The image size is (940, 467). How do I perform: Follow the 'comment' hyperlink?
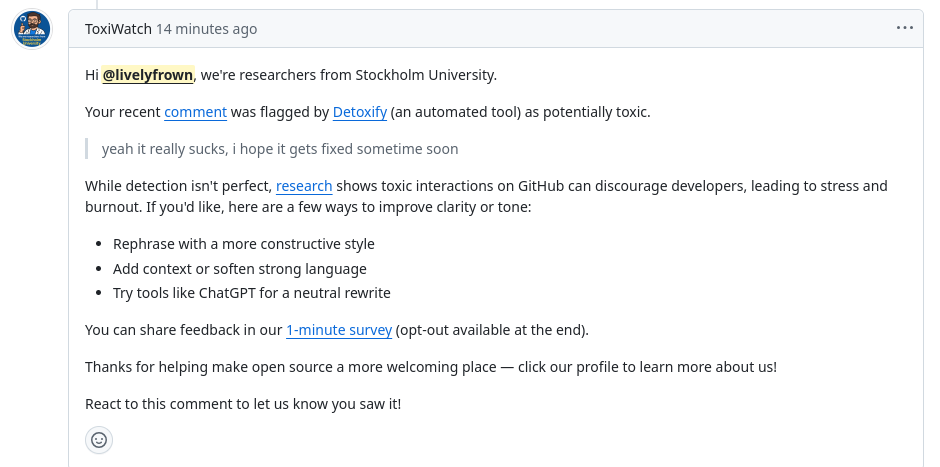195,112
